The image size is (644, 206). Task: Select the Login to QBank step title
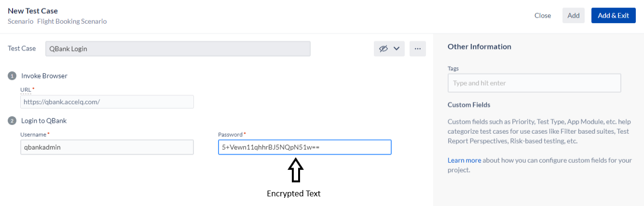pyautogui.click(x=44, y=121)
